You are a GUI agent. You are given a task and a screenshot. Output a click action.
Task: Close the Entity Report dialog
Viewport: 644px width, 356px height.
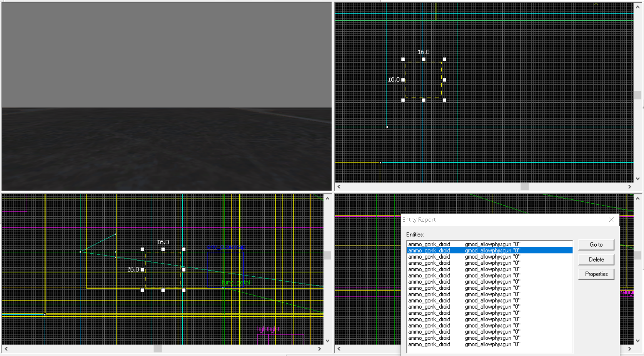611,220
